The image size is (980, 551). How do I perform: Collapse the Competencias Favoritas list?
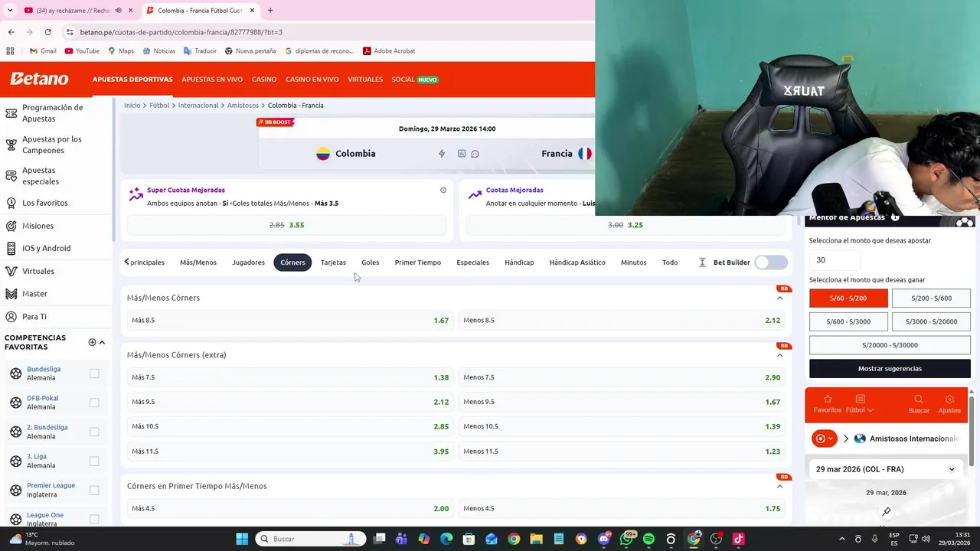coord(102,342)
